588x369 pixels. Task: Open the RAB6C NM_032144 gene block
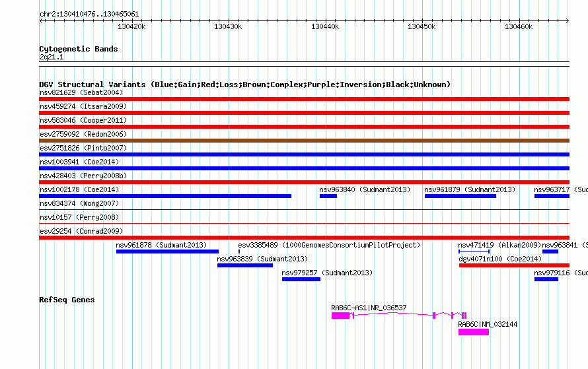[x=474, y=332]
